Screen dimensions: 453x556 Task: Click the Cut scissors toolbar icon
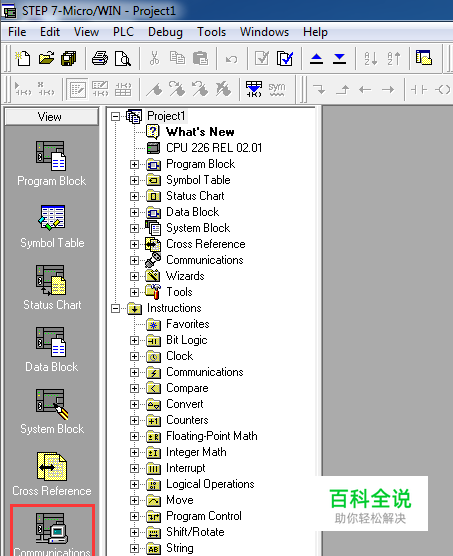pyautogui.click(x=154, y=58)
